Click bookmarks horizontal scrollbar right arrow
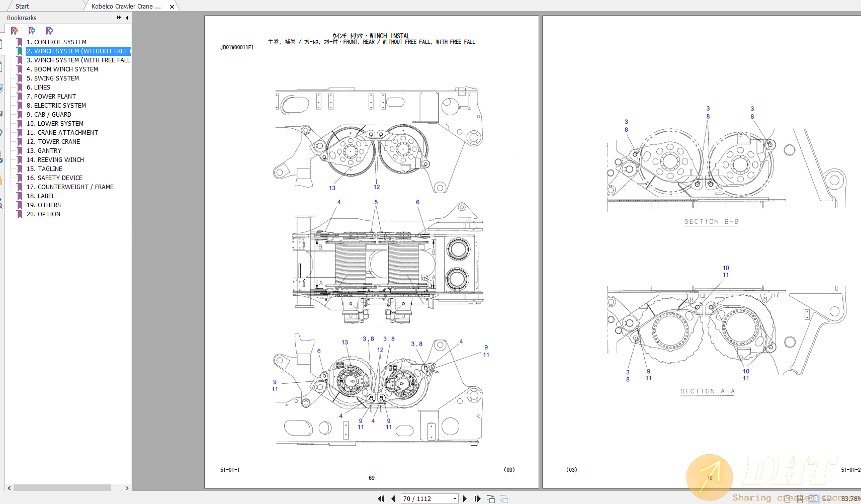The height and width of the screenshot is (504, 861). pyautogui.click(x=127, y=488)
